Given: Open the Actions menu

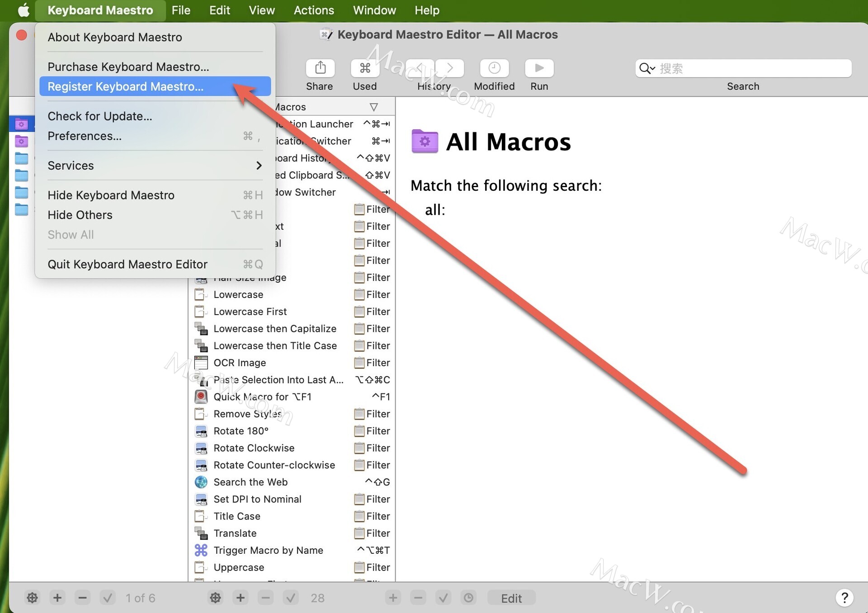Looking at the screenshot, I should point(314,10).
